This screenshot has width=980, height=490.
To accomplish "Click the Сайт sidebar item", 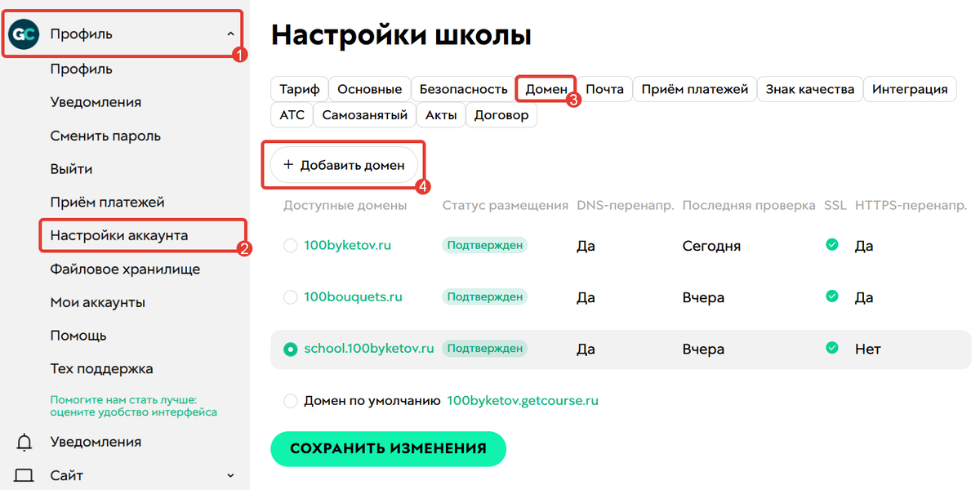I will point(66,475).
